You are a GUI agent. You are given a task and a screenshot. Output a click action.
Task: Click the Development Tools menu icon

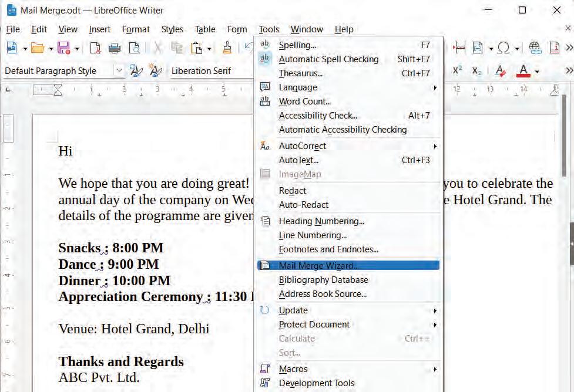(x=264, y=383)
